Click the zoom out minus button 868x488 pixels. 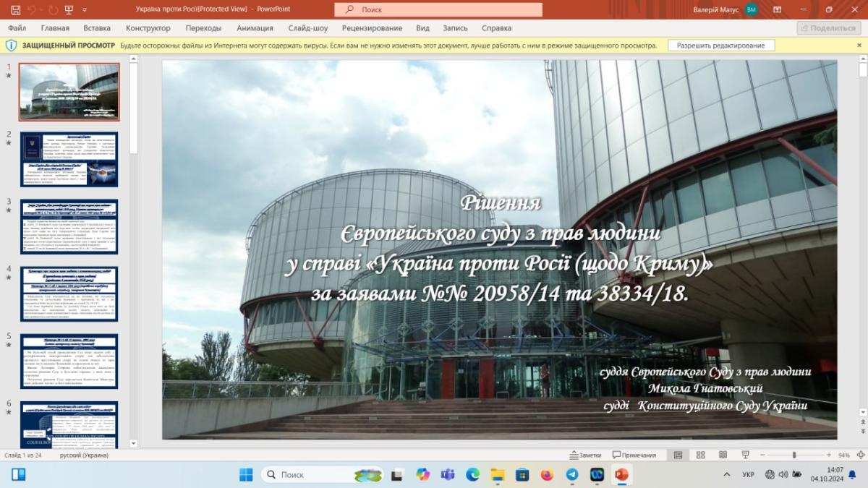point(762,455)
